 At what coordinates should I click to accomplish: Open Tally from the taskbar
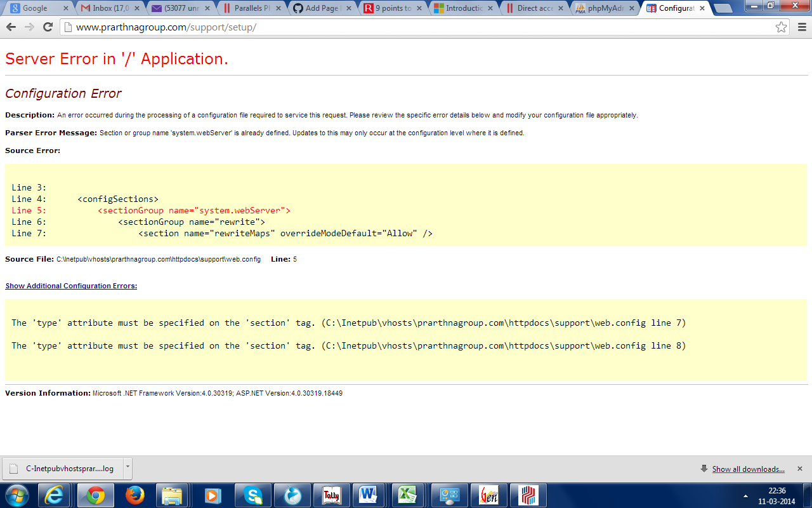click(x=331, y=495)
